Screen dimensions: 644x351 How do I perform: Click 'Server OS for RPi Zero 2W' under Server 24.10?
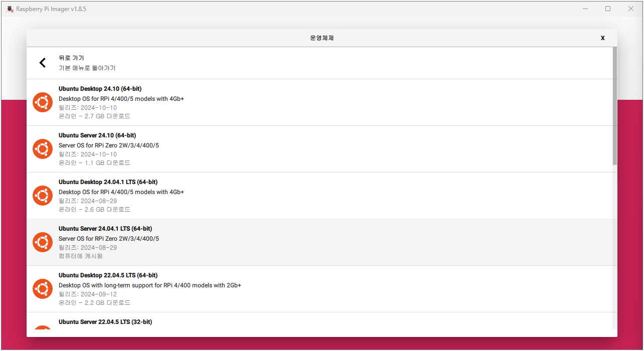(109, 145)
